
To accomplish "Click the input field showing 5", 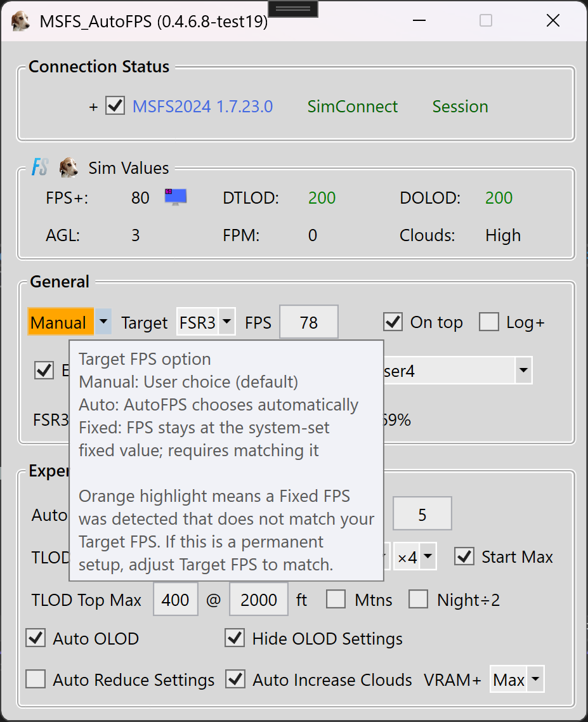I will pos(422,514).
